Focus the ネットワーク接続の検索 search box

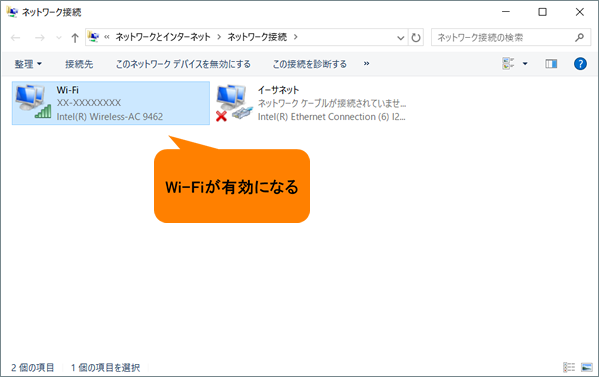(511, 37)
